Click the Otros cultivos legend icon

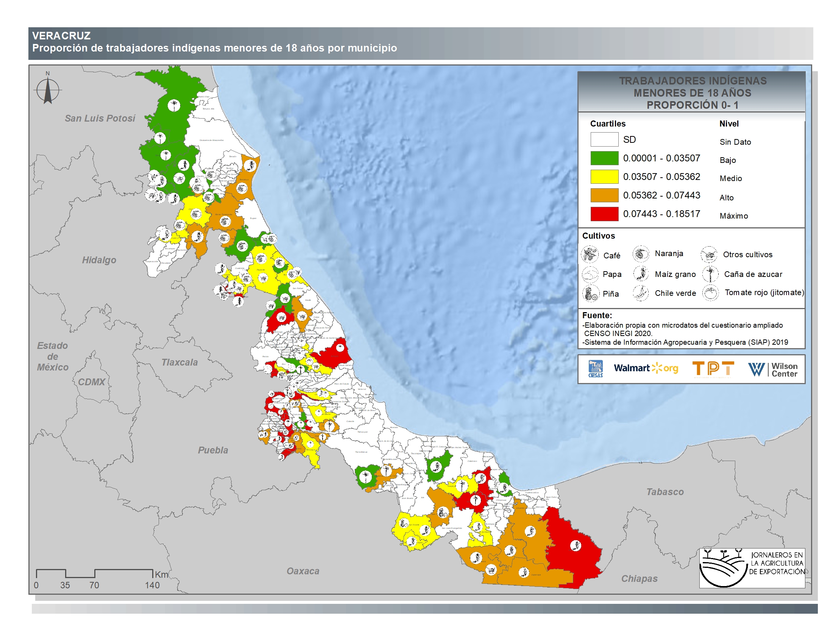709,255
